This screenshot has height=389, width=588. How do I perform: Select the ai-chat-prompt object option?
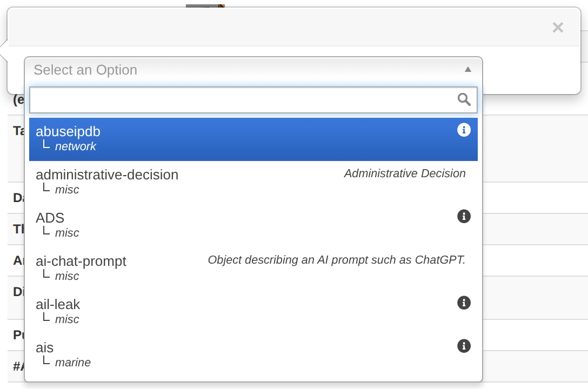[253, 269]
